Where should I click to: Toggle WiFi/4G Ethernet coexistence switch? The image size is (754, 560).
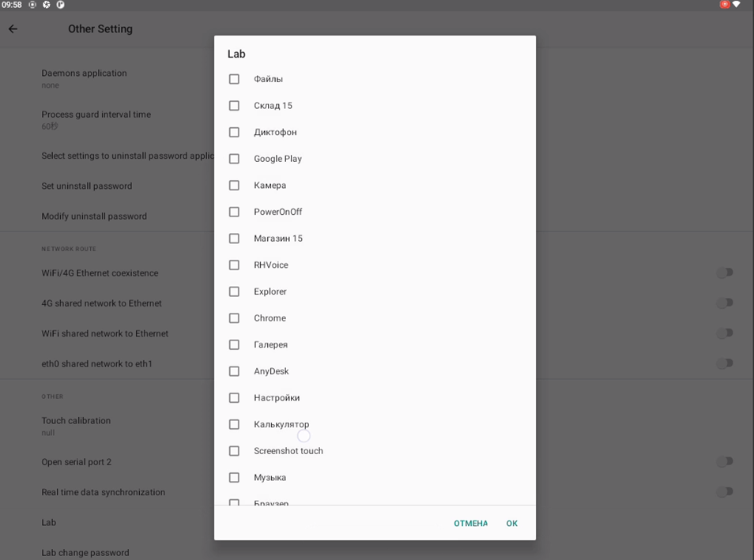coord(724,272)
